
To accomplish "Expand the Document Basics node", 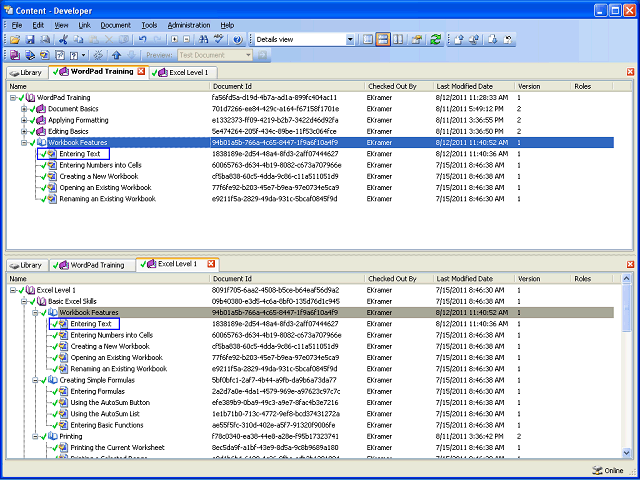I will pyautogui.click(x=24, y=109).
